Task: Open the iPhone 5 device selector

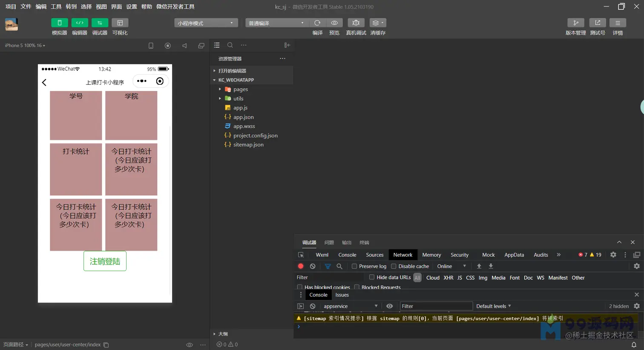Action: point(25,45)
